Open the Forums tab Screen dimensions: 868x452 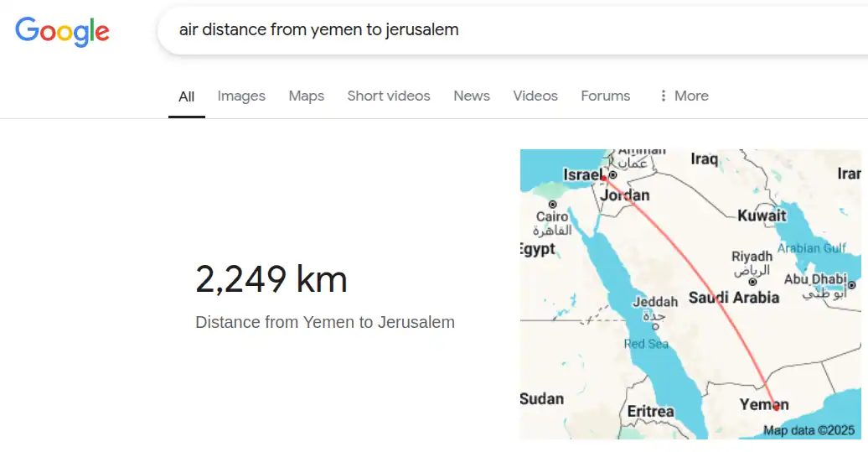pyautogui.click(x=606, y=96)
